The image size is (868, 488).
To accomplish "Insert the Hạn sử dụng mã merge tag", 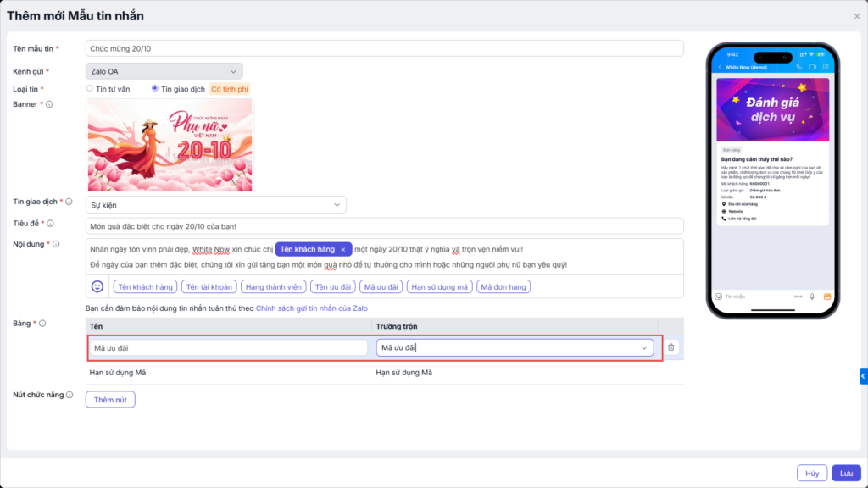I will click(x=440, y=286).
